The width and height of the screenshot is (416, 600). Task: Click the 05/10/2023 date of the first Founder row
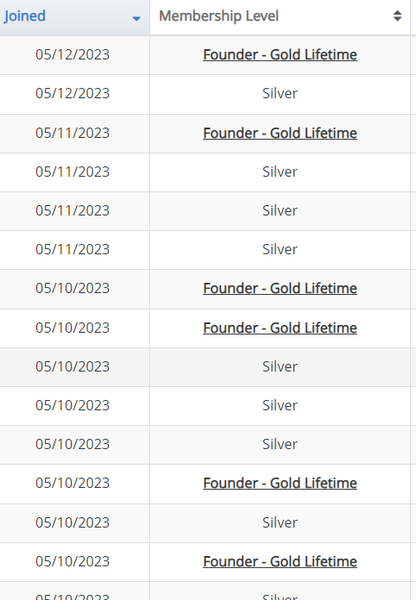tap(72, 288)
